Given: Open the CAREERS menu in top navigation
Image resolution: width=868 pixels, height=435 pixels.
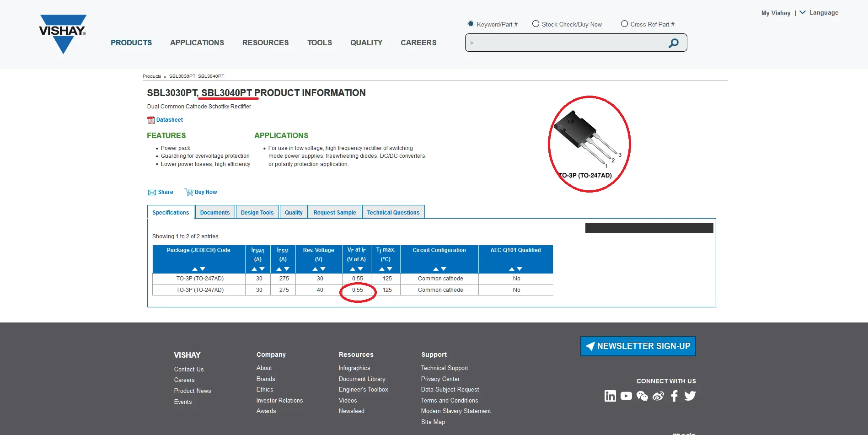Looking at the screenshot, I should [x=418, y=43].
